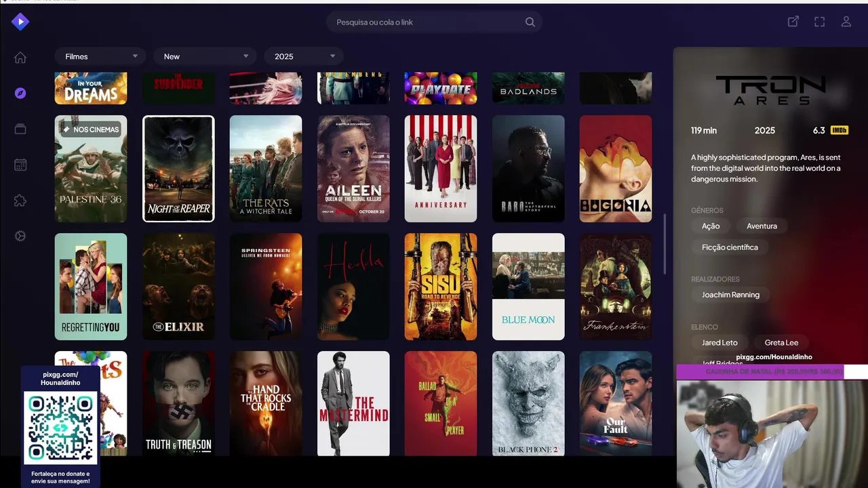This screenshot has height=488, width=868.
Task: Open the Badlands poster
Action: (x=528, y=88)
